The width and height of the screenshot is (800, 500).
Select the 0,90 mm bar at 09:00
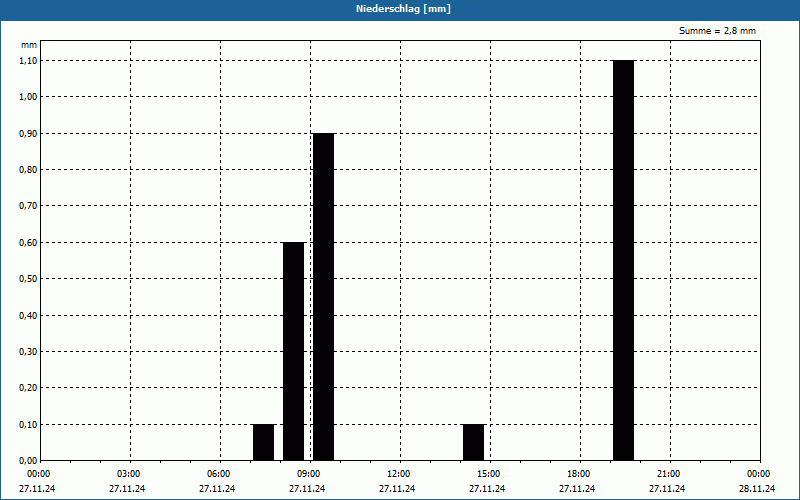323,297
